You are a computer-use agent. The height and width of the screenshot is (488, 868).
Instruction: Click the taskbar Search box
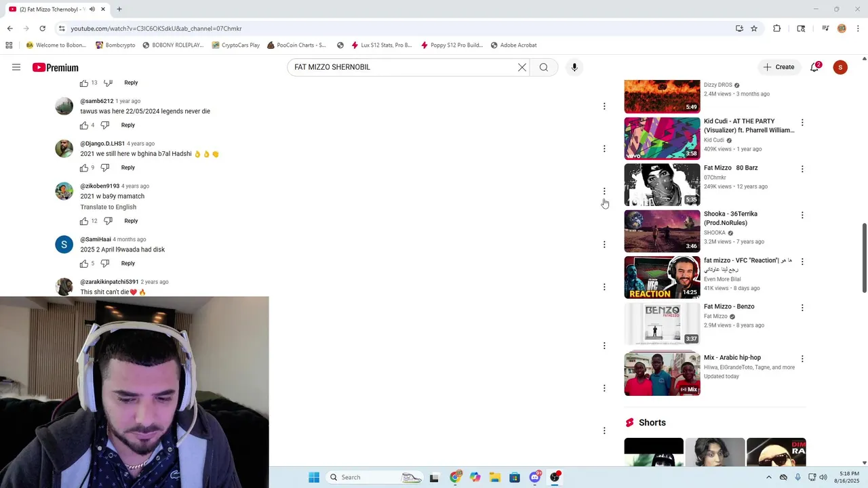click(374, 477)
